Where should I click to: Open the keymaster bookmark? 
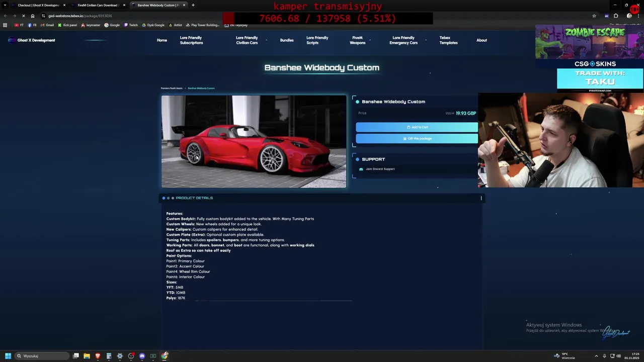coord(91,25)
